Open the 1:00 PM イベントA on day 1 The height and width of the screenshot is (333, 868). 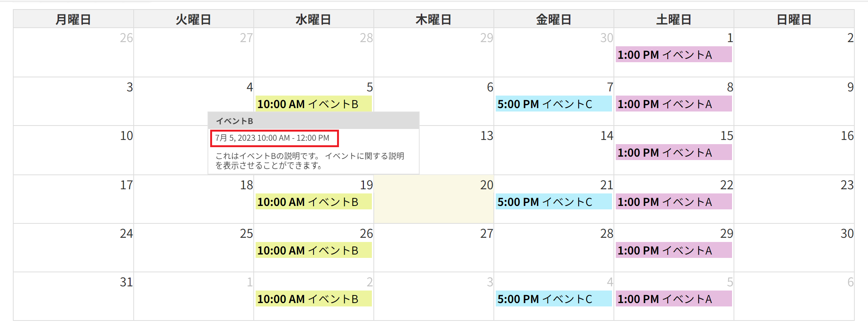point(674,55)
